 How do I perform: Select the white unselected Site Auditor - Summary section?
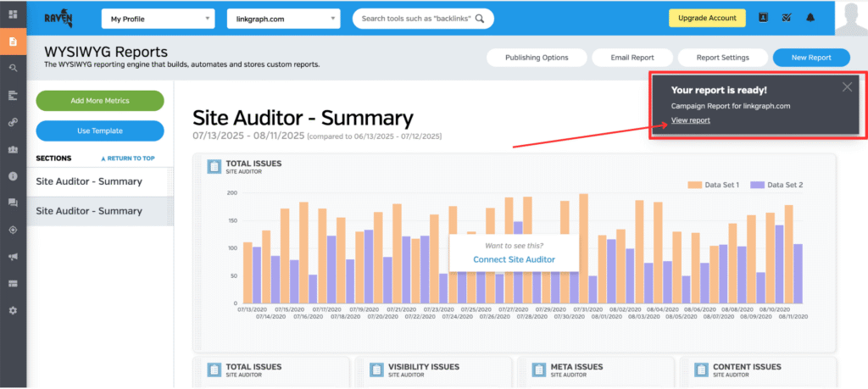[x=100, y=181]
